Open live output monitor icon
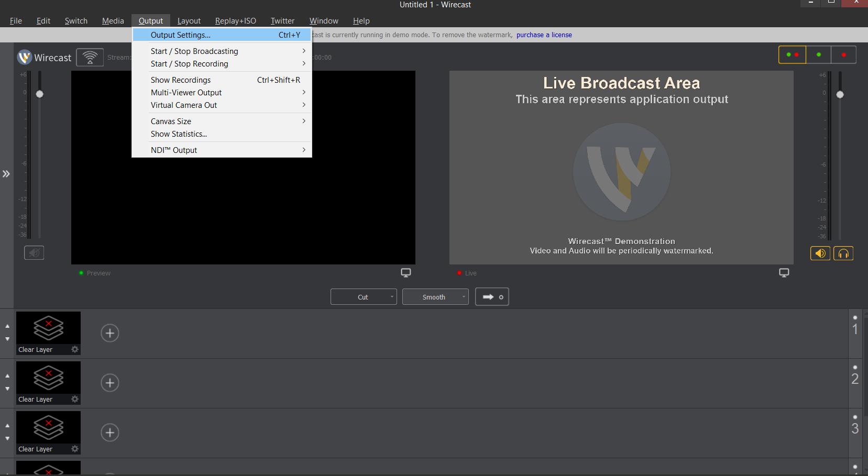The image size is (868, 476). (x=784, y=273)
